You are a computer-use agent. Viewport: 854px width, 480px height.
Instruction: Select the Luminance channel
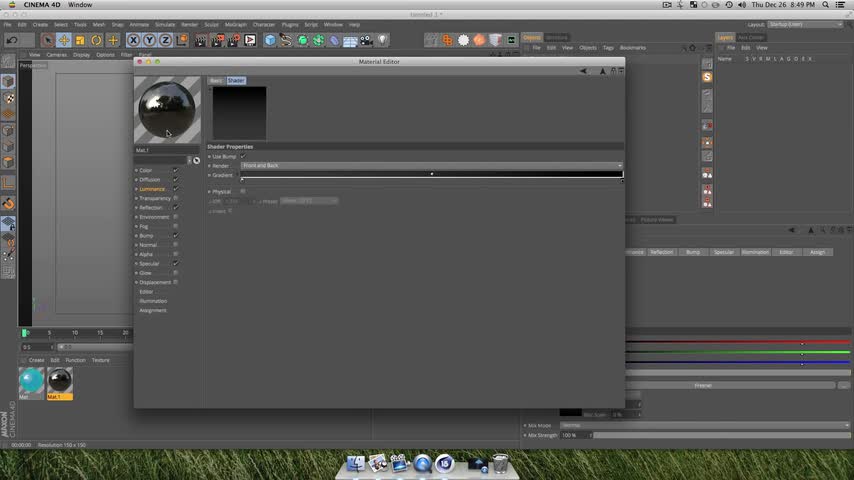coord(152,189)
